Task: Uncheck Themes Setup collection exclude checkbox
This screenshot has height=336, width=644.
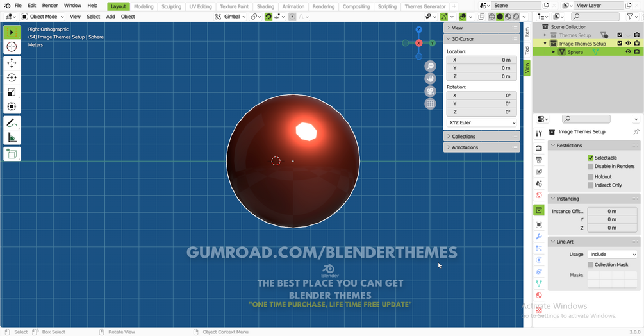Action: 620,35
